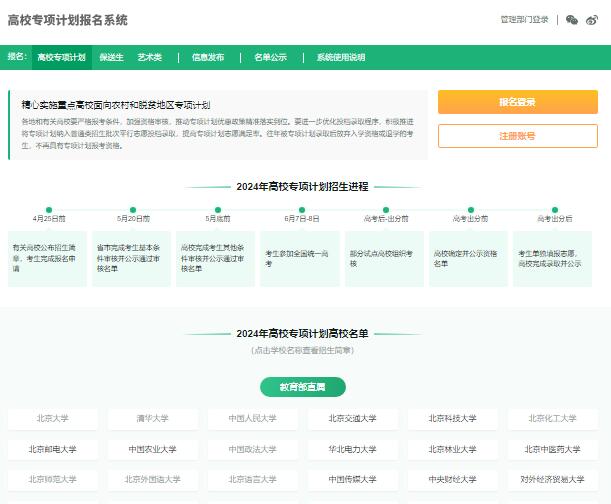Viewport: 611px width, 504px height.
Task: Open 中国传媒大学 link
Action: coord(353,479)
